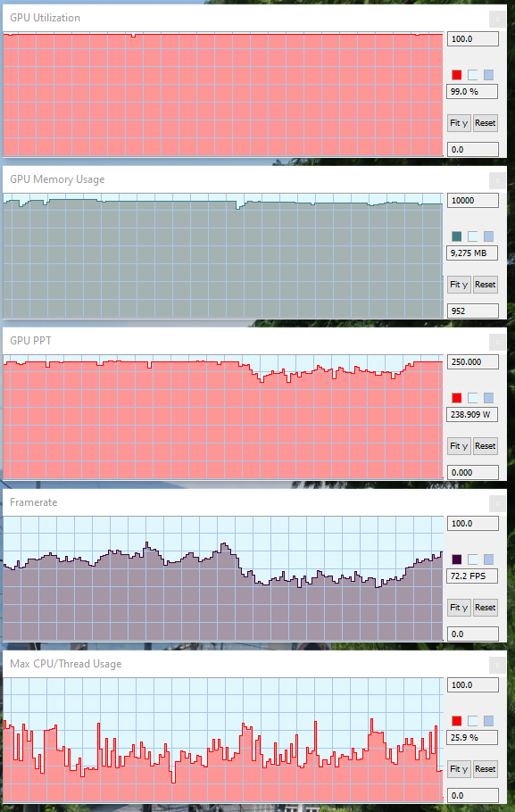Image resolution: width=515 pixels, height=812 pixels.
Task: Edit Max CPU/Thread Usage min field 0.0
Action: 472,796
